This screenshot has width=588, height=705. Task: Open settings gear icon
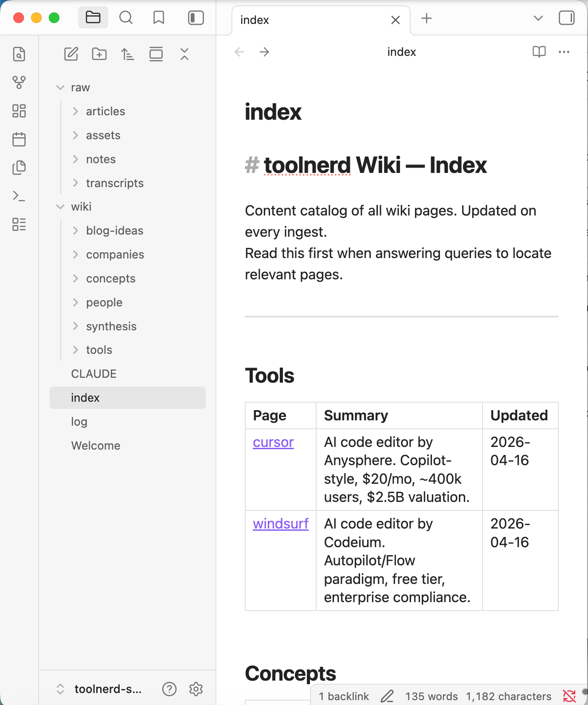pyautogui.click(x=196, y=689)
